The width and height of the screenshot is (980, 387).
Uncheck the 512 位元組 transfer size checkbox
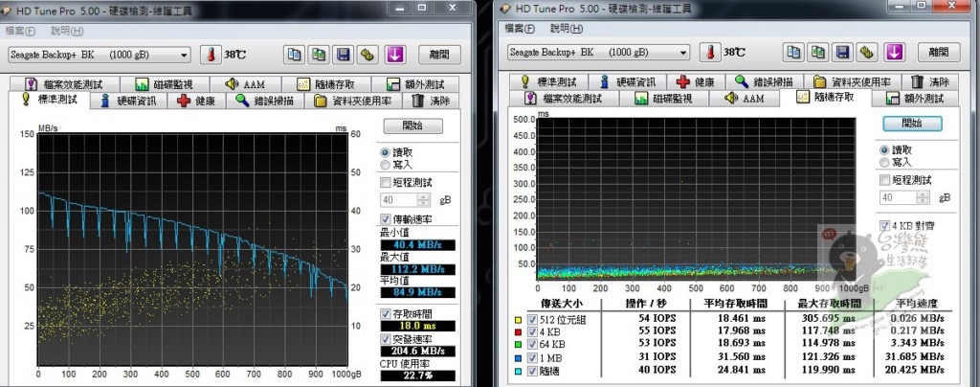pyautogui.click(x=531, y=317)
